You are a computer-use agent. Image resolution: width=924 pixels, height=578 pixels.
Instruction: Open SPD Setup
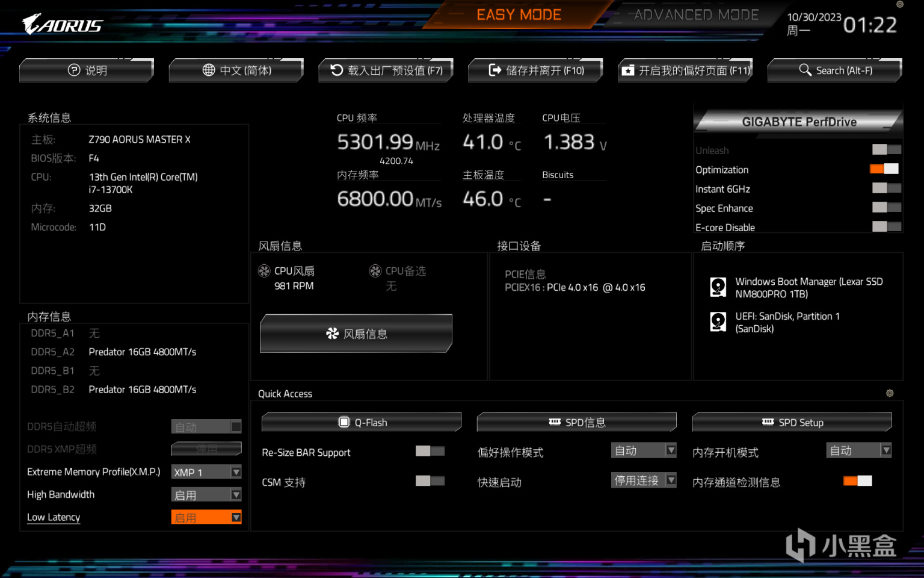pos(792,422)
